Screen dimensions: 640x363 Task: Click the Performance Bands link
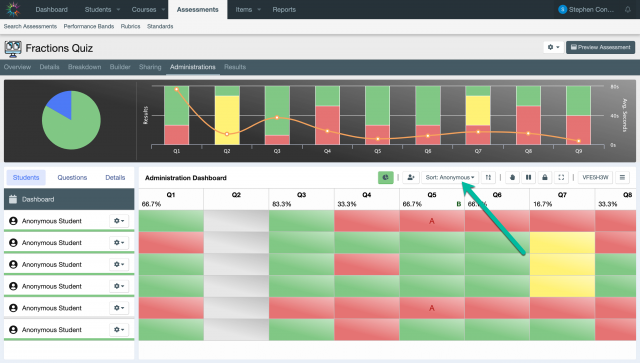click(x=89, y=26)
